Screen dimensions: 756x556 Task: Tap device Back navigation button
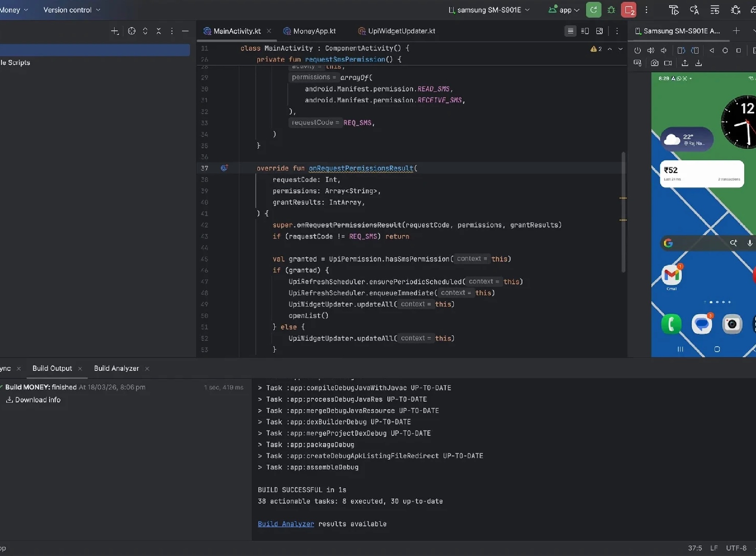point(712,51)
